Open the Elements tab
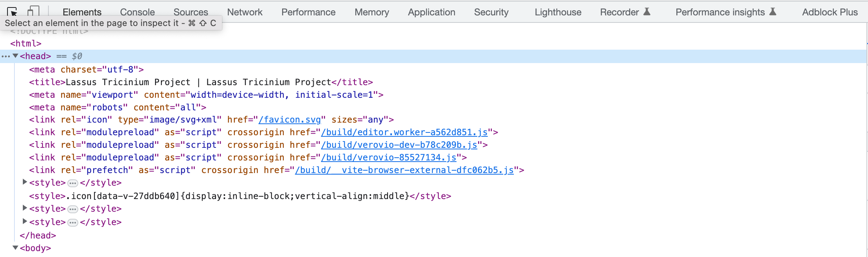868x257 pixels. 82,12
